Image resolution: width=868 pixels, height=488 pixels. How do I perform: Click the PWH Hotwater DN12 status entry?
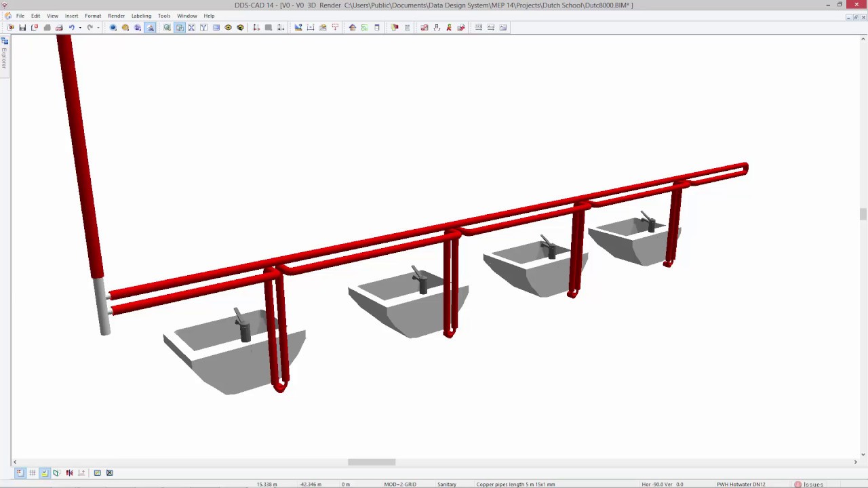[741, 485]
